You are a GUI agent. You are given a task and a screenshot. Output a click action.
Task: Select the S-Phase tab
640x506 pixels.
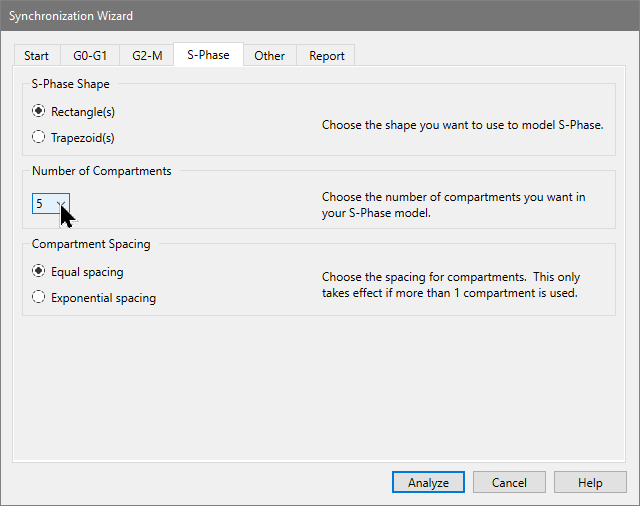[x=208, y=54]
